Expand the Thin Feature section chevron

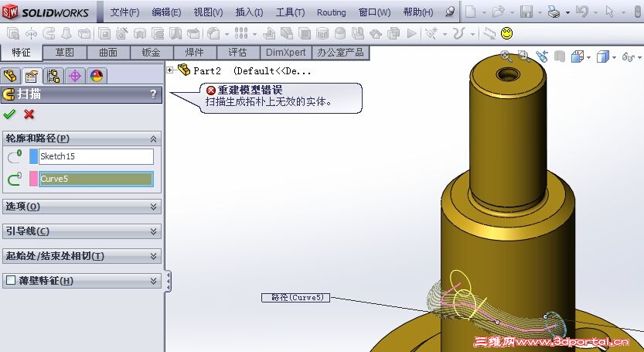153,281
